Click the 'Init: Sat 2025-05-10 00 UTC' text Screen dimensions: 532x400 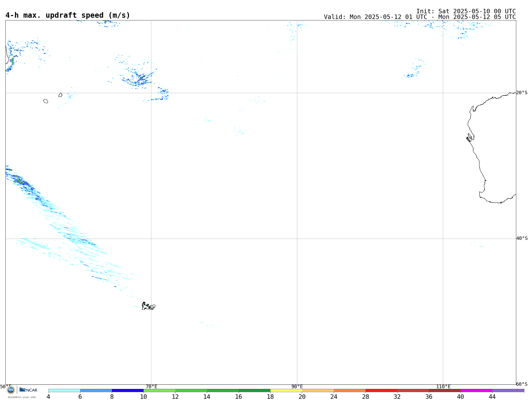coord(466,11)
